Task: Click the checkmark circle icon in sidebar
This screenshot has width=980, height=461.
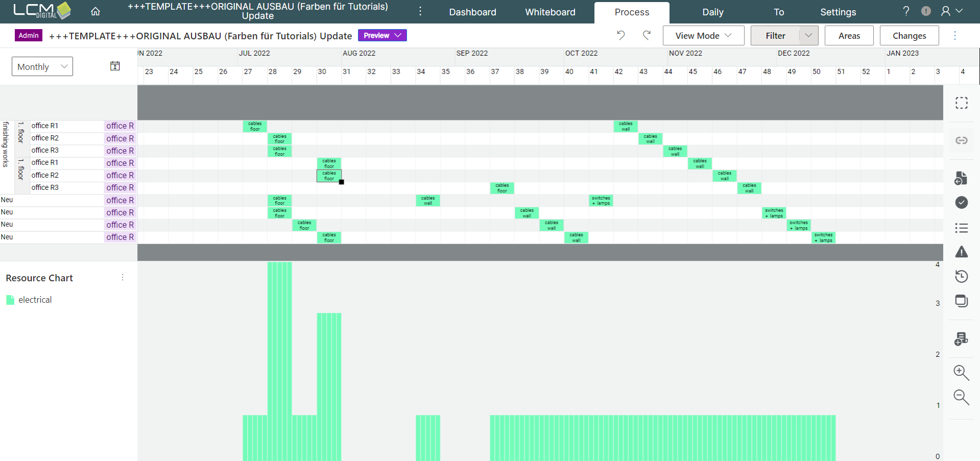Action: point(962,203)
